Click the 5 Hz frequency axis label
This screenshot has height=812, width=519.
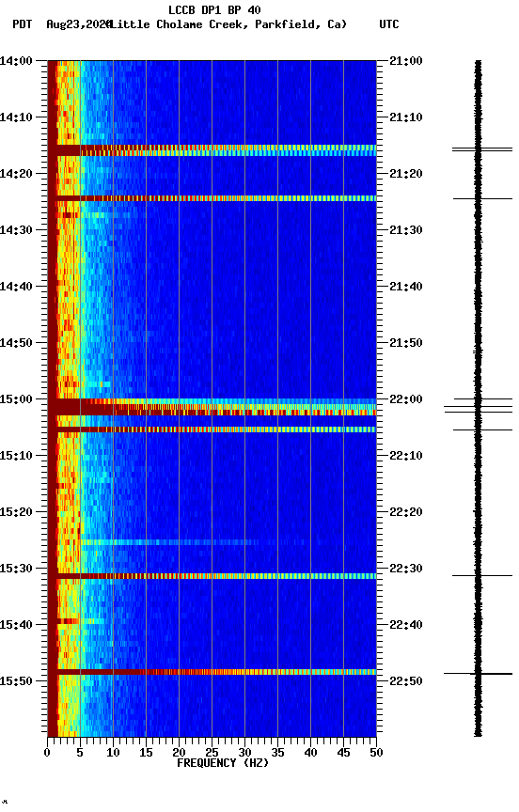click(x=80, y=753)
